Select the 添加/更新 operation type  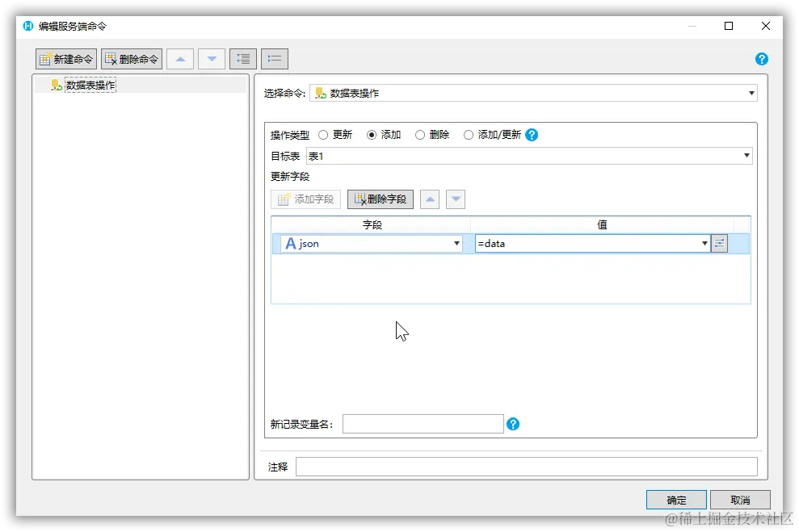tap(469, 135)
